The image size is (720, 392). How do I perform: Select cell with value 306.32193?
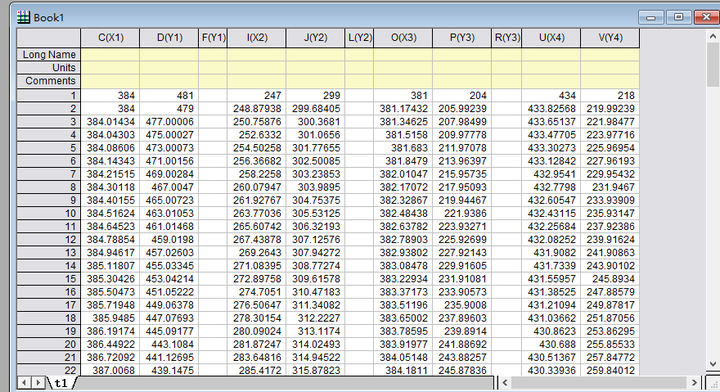coord(315,226)
